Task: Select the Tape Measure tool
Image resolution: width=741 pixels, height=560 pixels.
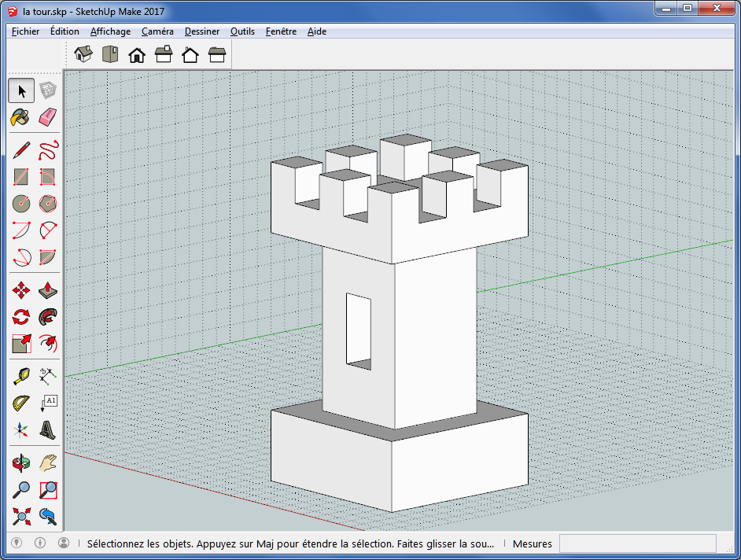Action: coord(21,377)
